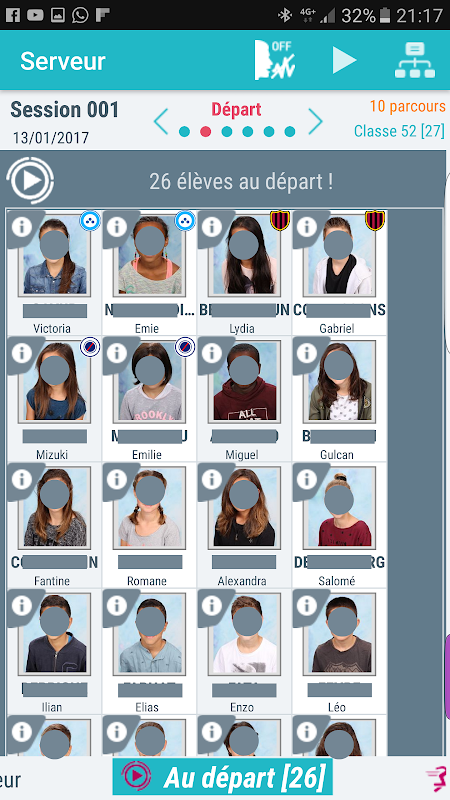Tap the Au départ [26] button

tap(222, 777)
